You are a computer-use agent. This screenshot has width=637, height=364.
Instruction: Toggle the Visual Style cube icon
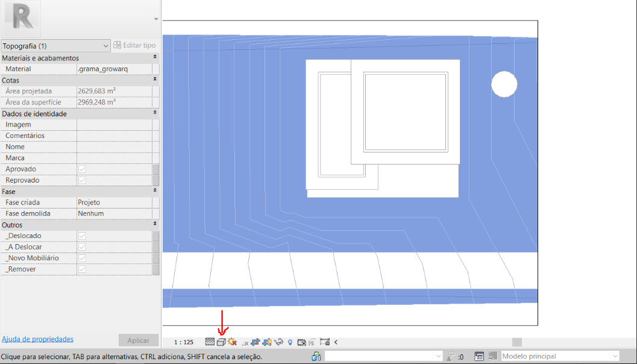pyautogui.click(x=222, y=342)
